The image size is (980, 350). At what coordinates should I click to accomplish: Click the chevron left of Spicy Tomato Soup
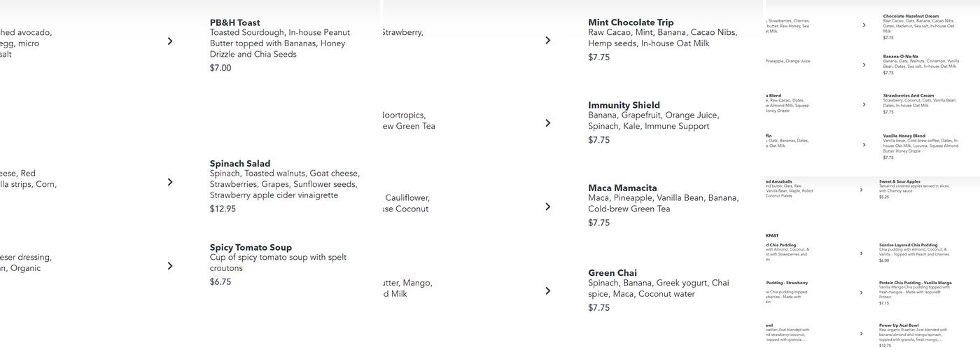click(x=170, y=266)
